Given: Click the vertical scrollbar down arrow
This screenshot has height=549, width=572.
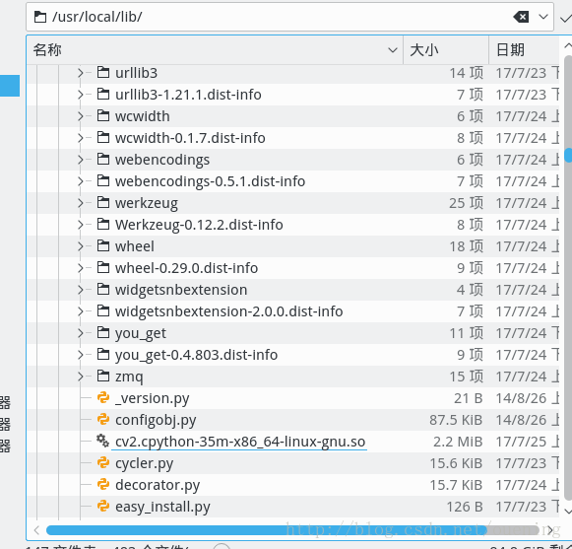Looking at the screenshot, I should [x=568, y=510].
